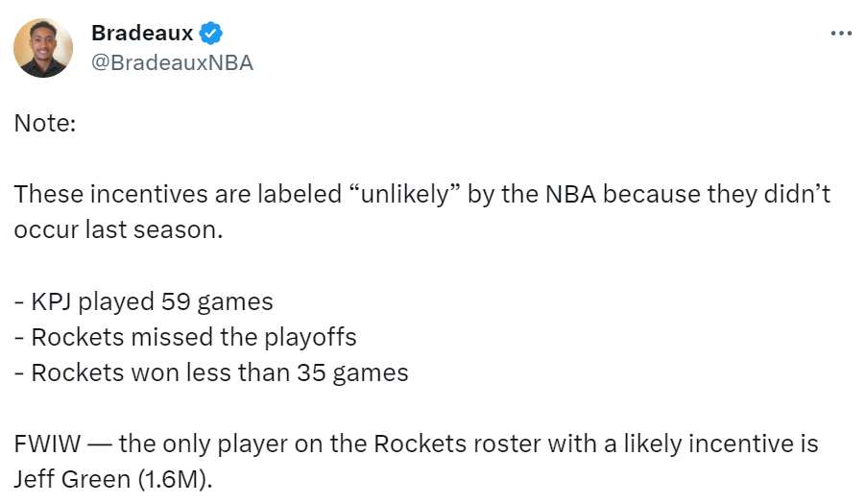
Task: Click the "Note:" text in tweet
Action: pos(45,123)
